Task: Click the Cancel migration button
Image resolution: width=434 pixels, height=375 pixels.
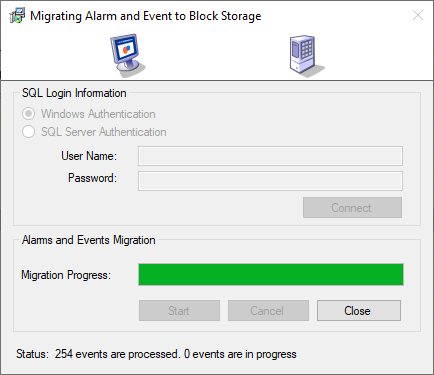Action: click(268, 311)
